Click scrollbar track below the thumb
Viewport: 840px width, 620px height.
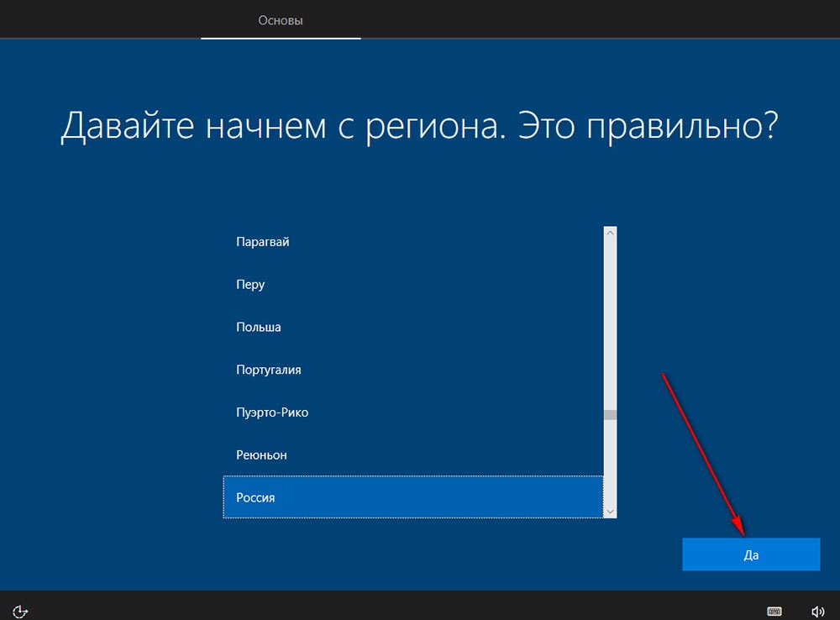point(610,462)
